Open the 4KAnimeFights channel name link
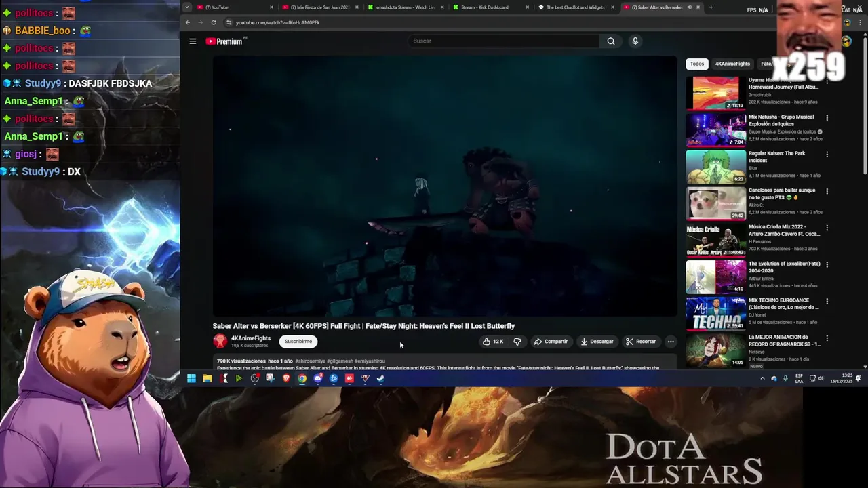The height and width of the screenshot is (488, 868). click(x=251, y=338)
